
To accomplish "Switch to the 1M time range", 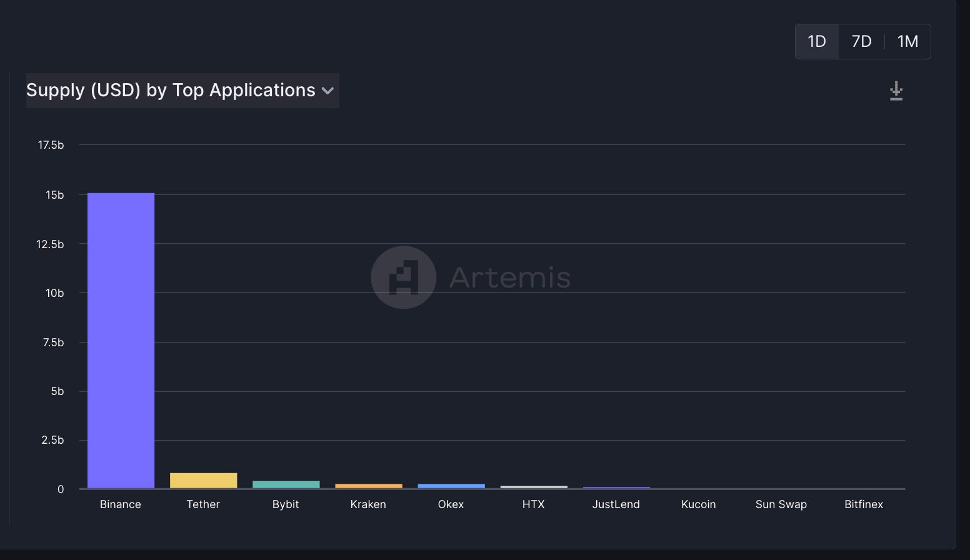I will tap(907, 41).
